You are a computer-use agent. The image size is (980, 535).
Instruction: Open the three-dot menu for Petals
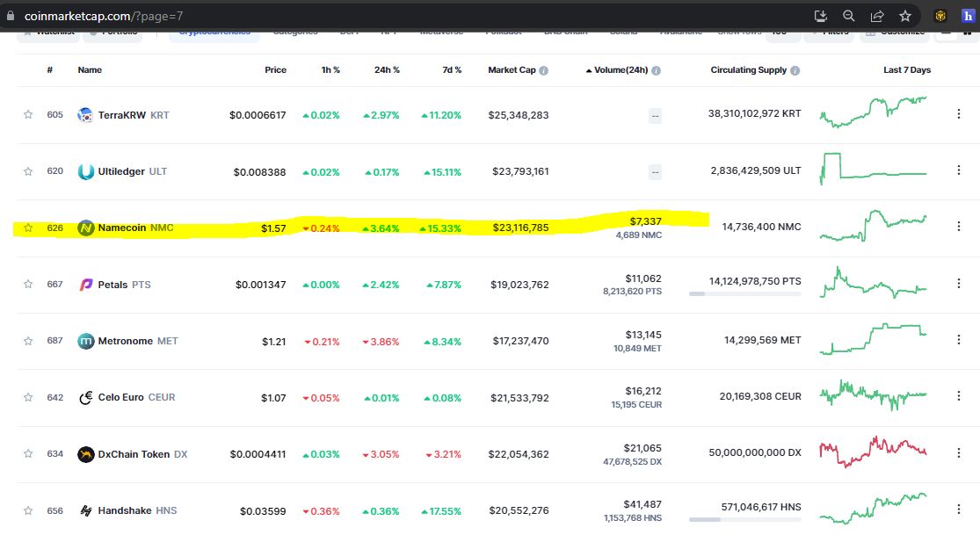pyautogui.click(x=959, y=283)
